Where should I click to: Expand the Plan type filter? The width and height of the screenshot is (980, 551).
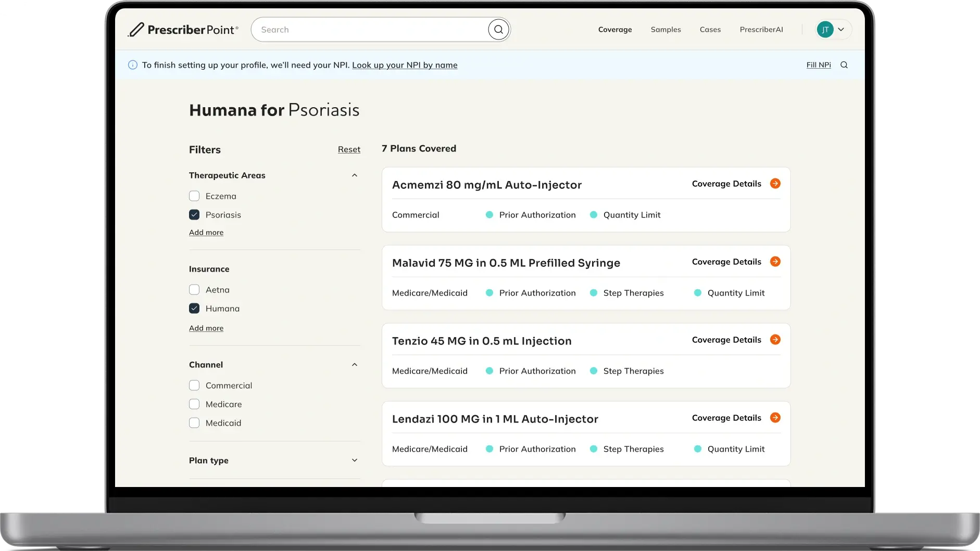[355, 460]
